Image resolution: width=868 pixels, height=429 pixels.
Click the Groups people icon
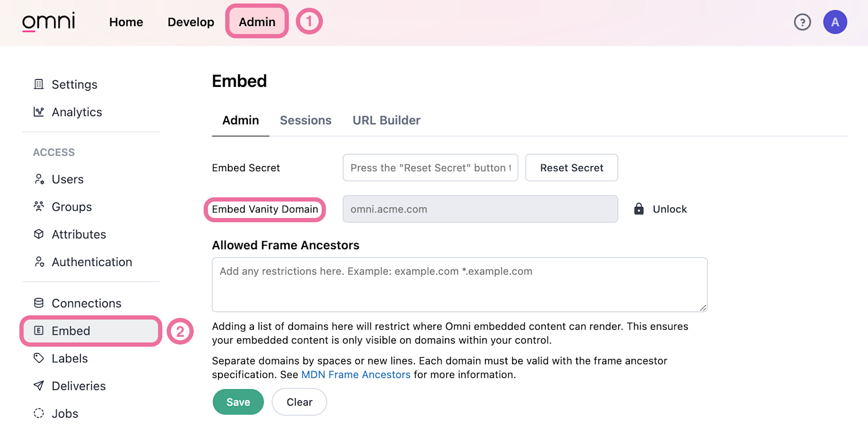tap(39, 206)
